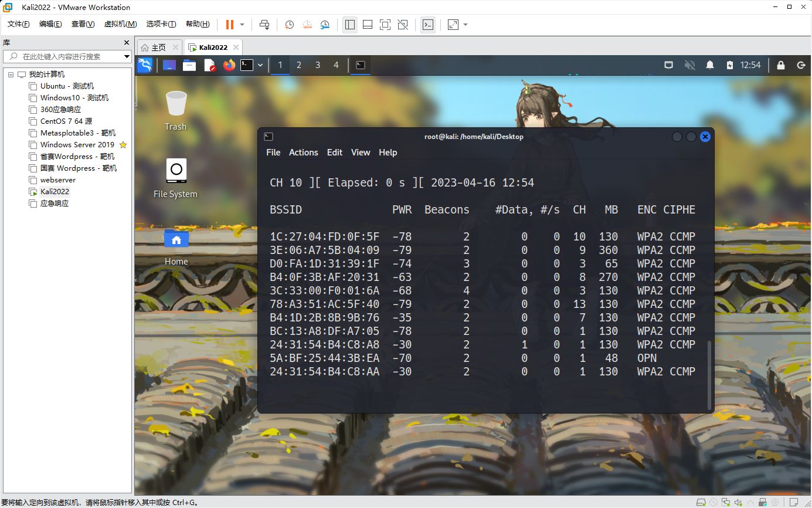Open the power options dropdown next to pause
Image resolution: width=812 pixels, height=508 pixels.
pyautogui.click(x=242, y=25)
